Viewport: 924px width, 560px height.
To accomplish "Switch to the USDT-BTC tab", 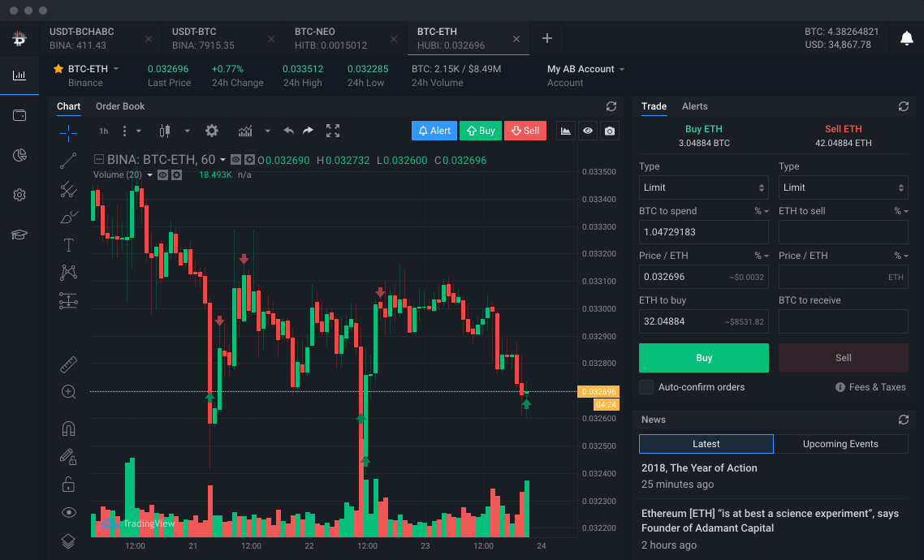I will click(223, 38).
